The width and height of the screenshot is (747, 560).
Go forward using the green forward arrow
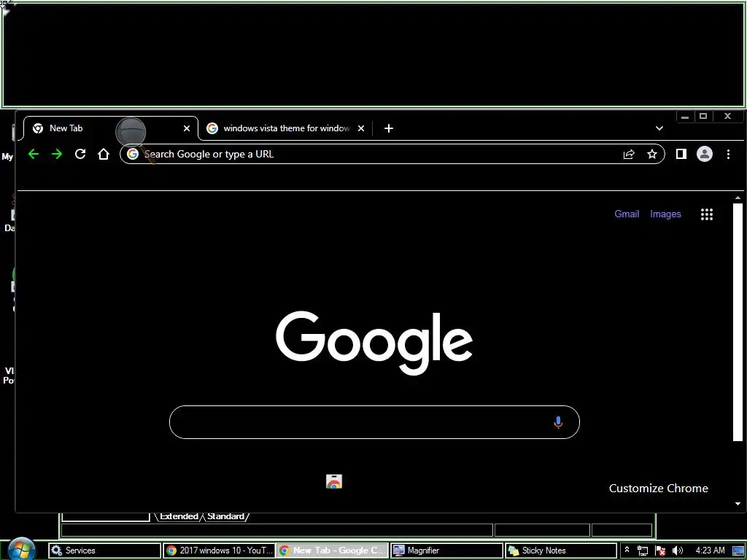click(57, 154)
